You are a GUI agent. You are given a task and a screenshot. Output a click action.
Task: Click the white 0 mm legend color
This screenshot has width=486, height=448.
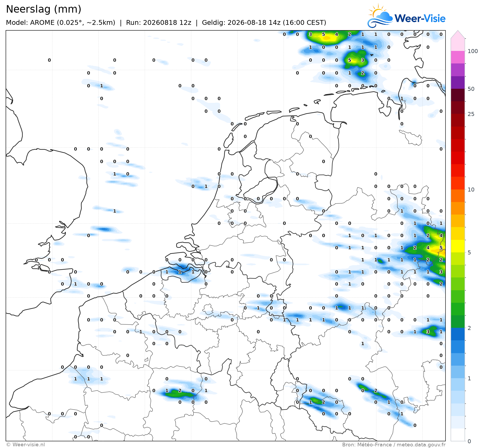tap(458, 435)
